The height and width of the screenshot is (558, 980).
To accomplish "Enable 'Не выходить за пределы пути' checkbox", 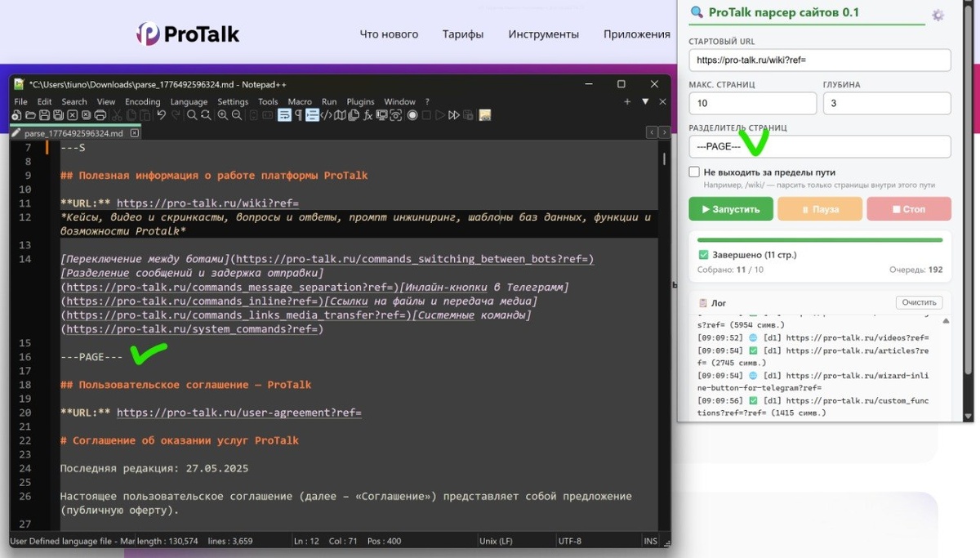I will 694,172.
